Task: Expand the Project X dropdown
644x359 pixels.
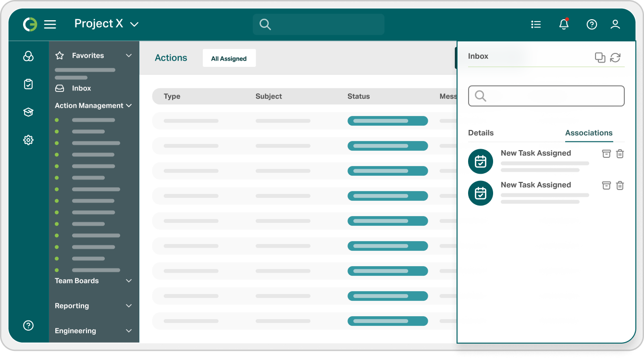Action: (x=134, y=24)
